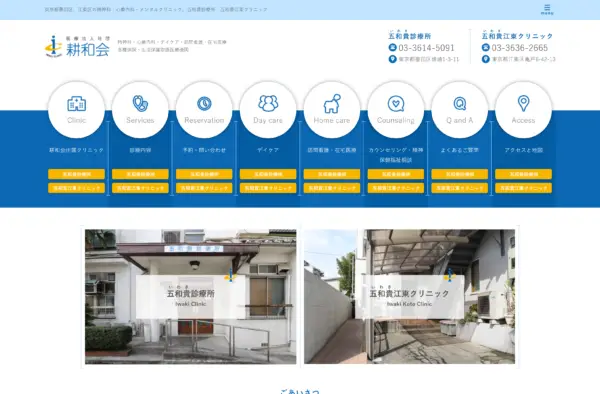The height and width of the screenshot is (394, 600).
Task: Click phone number 03-3636-2665
Action: coord(520,48)
